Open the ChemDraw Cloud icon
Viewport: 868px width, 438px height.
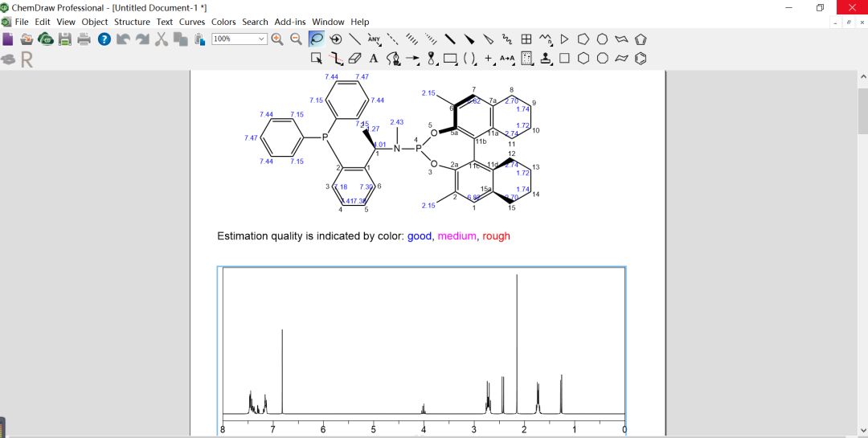click(x=45, y=39)
